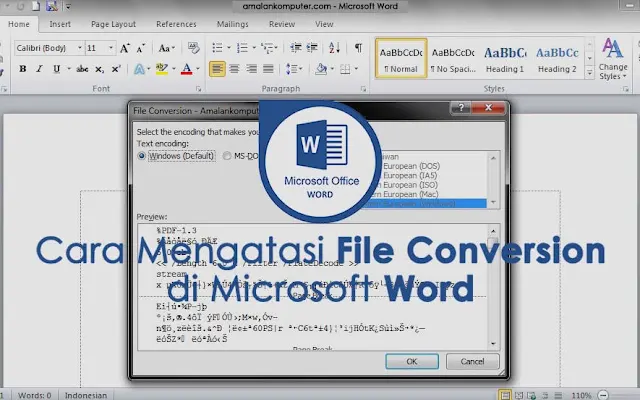
Task: Switch to Full Screen Reading view
Action: [519, 395]
